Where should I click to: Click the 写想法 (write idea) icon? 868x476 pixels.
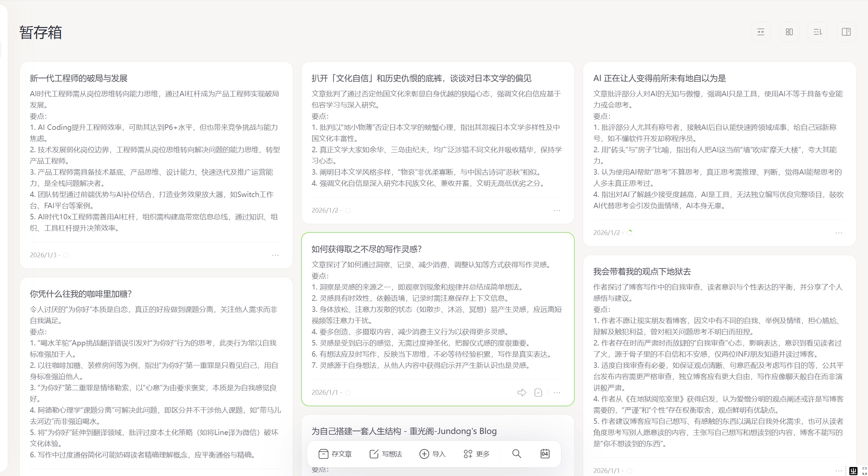373,454
